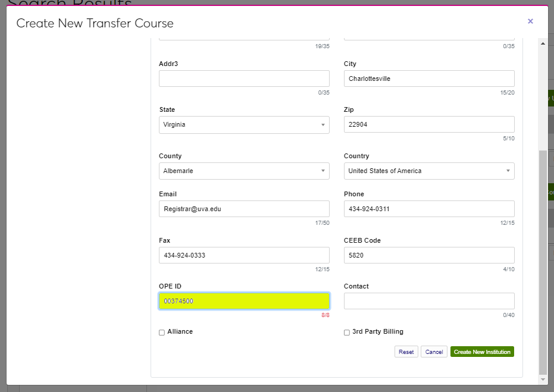Click the Zip field with 22904

429,124
